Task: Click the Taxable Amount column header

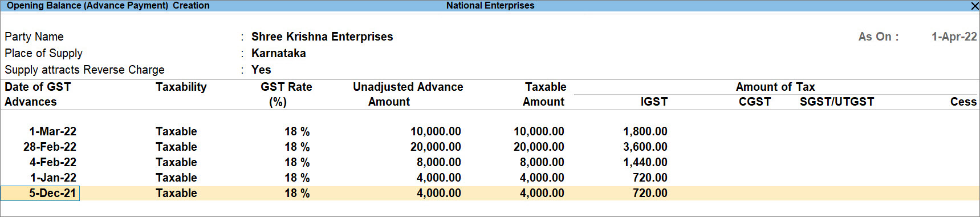Action: (x=544, y=94)
